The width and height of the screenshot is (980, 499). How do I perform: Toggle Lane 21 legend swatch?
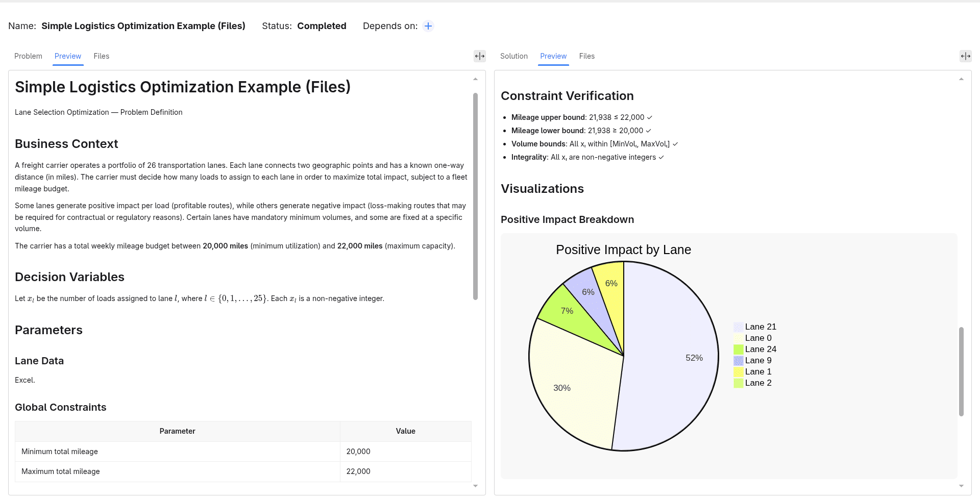[739, 327]
